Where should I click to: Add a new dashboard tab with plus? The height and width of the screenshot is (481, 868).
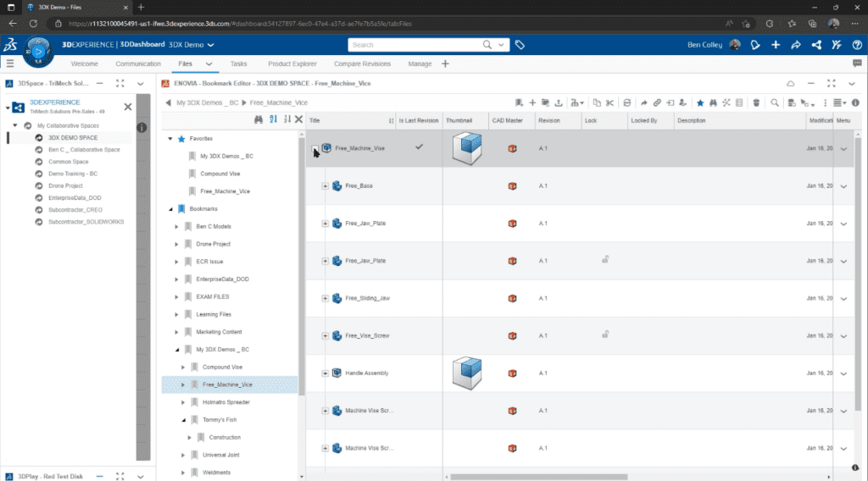pyautogui.click(x=445, y=64)
